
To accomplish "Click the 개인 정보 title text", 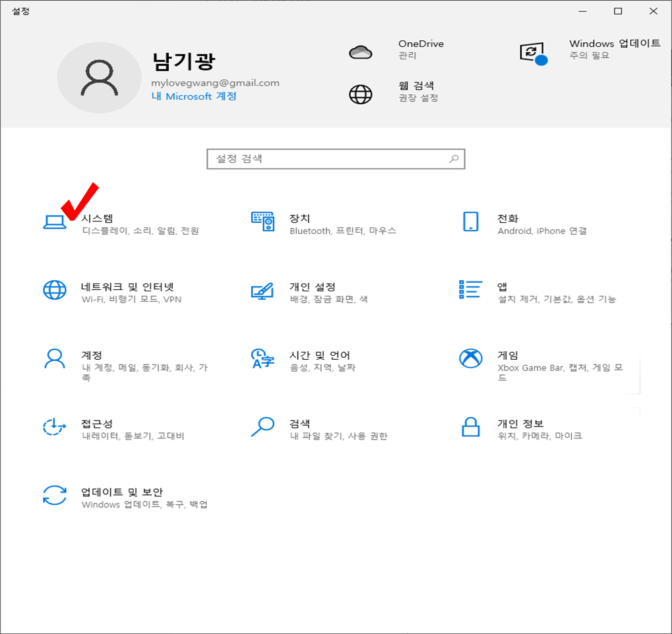I will 520,424.
